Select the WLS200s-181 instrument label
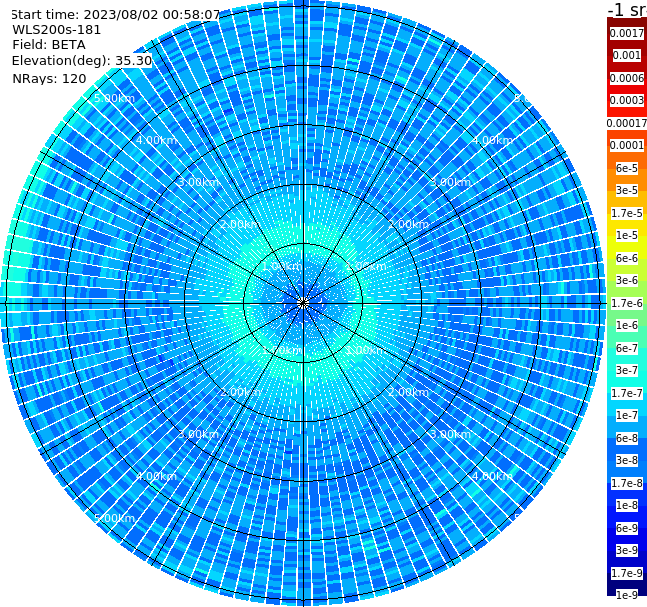Image resolution: width=647 pixels, height=607 pixels. pos(57,30)
